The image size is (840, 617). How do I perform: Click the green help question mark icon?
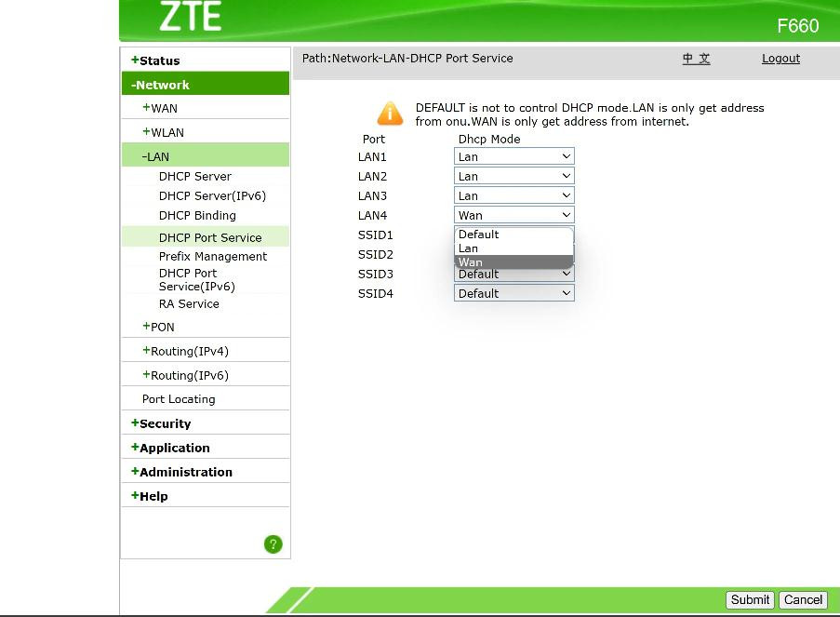coord(273,544)
